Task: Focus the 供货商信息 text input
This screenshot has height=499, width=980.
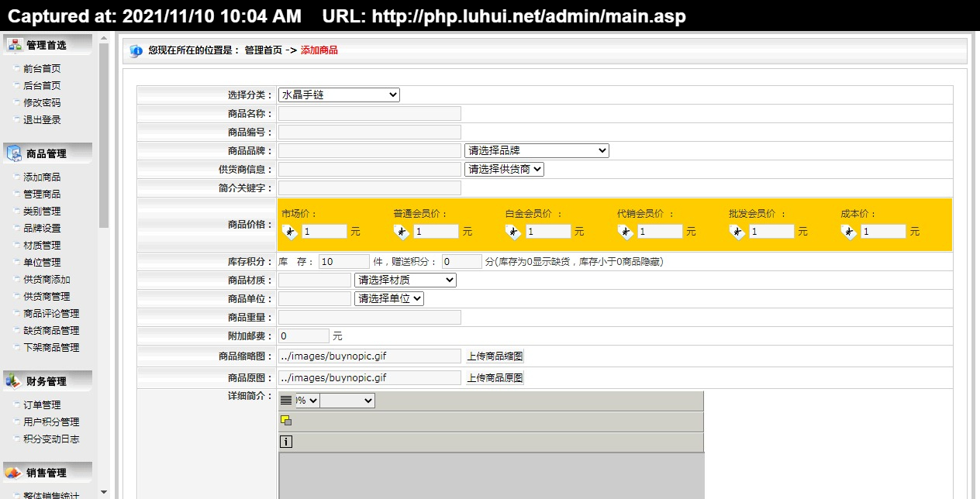Action: pyautogui.click(x=370, y=169)
